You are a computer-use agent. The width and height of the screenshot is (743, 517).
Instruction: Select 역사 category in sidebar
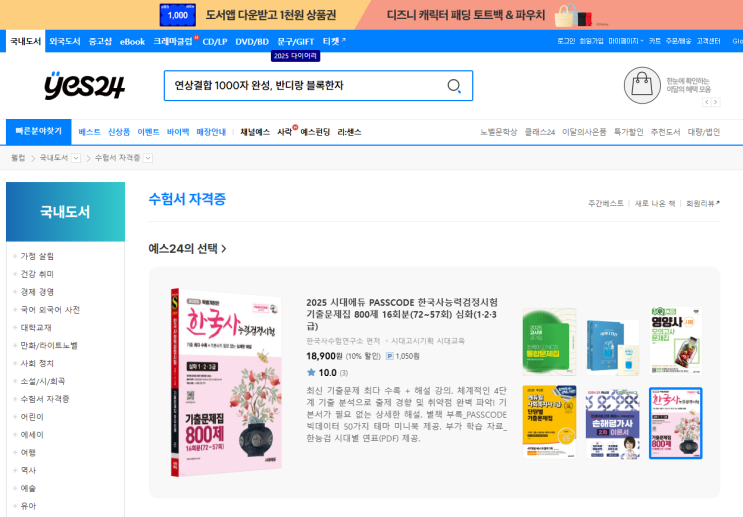point(28,470)
